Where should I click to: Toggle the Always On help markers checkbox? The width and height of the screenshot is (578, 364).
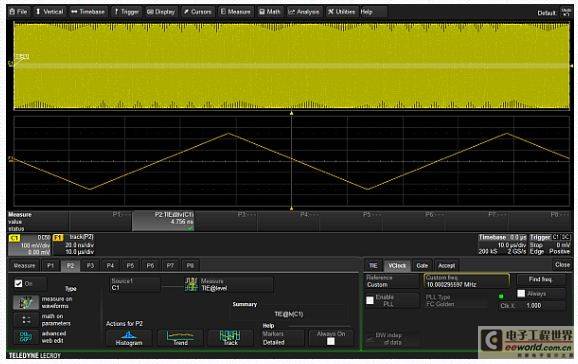(x=331, y=342)
